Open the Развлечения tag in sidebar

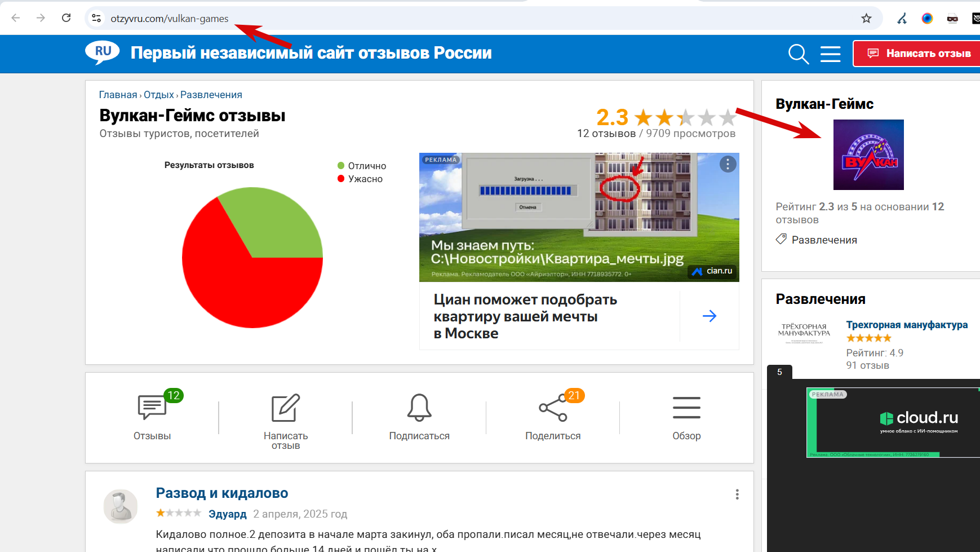click(824, 240)
